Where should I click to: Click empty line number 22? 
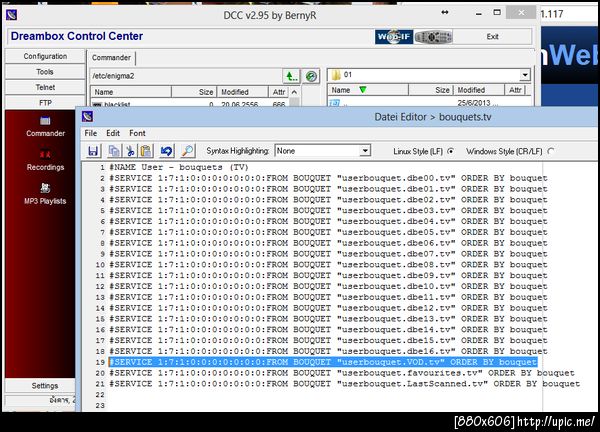coord(100,395)
